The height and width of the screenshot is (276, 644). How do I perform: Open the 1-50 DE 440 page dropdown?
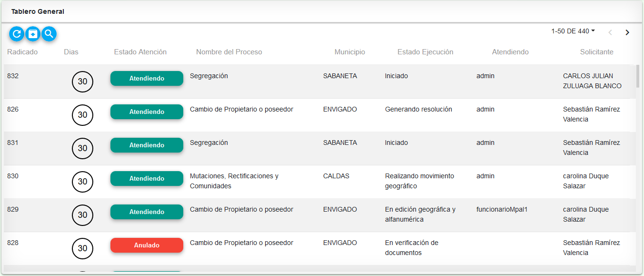(573, 31)
